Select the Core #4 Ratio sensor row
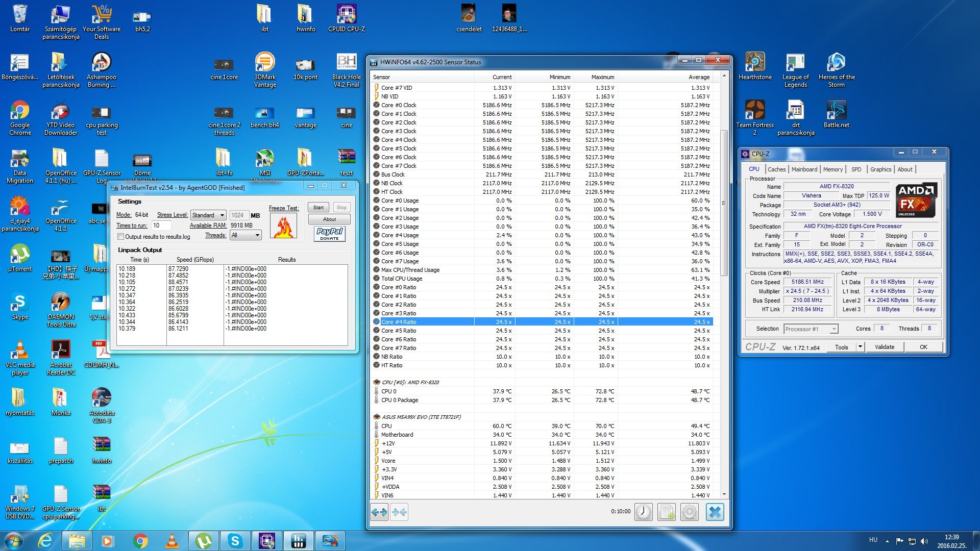Image resolution: width=980 pixels, height=551 pixels. click(542, 322)
